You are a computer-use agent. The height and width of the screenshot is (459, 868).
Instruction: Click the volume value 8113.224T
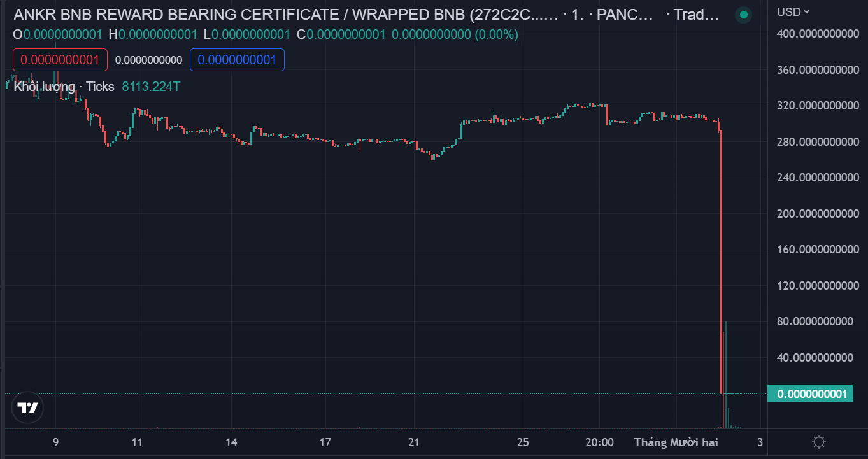pos(151,87)
